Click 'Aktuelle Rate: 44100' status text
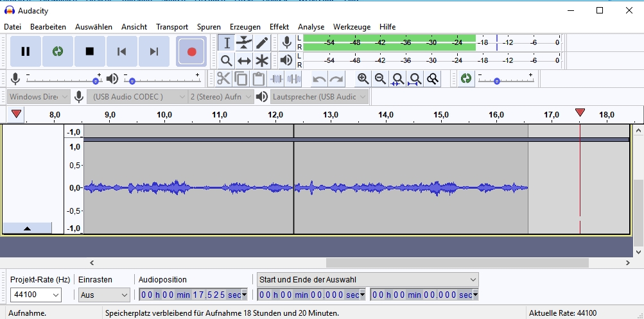 pos(562,313)
